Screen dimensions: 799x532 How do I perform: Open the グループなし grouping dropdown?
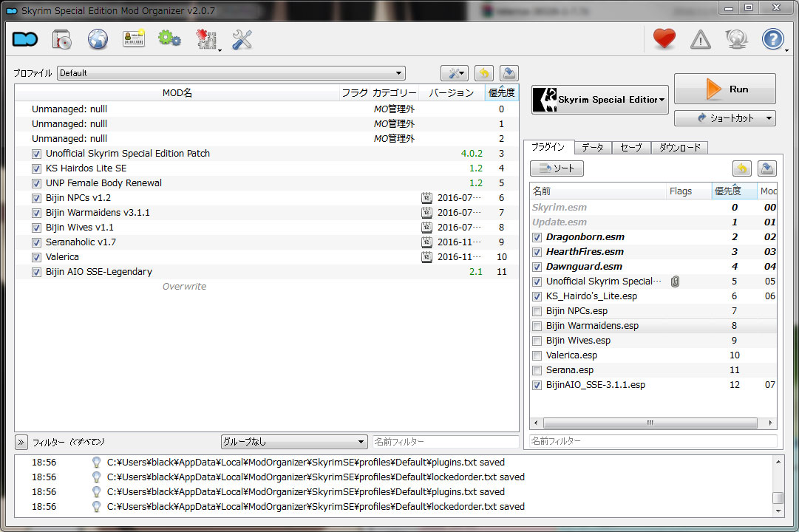(x=294, y=442)
